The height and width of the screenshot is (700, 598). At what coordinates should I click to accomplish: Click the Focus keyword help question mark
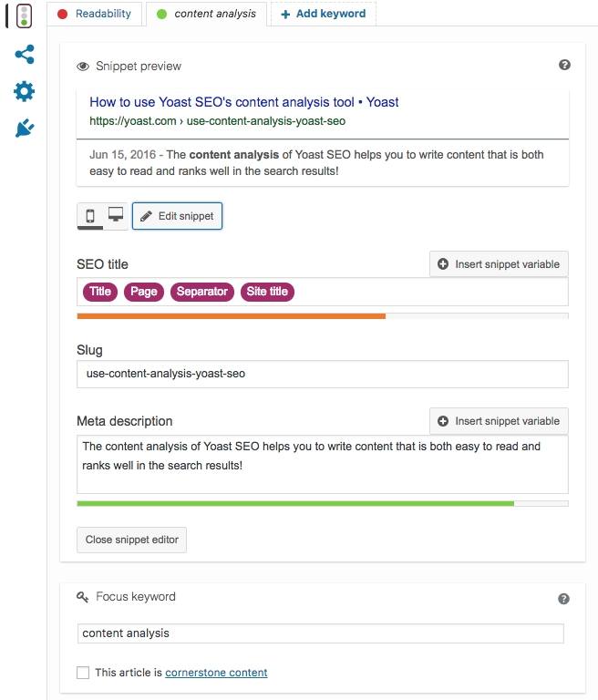563,599
